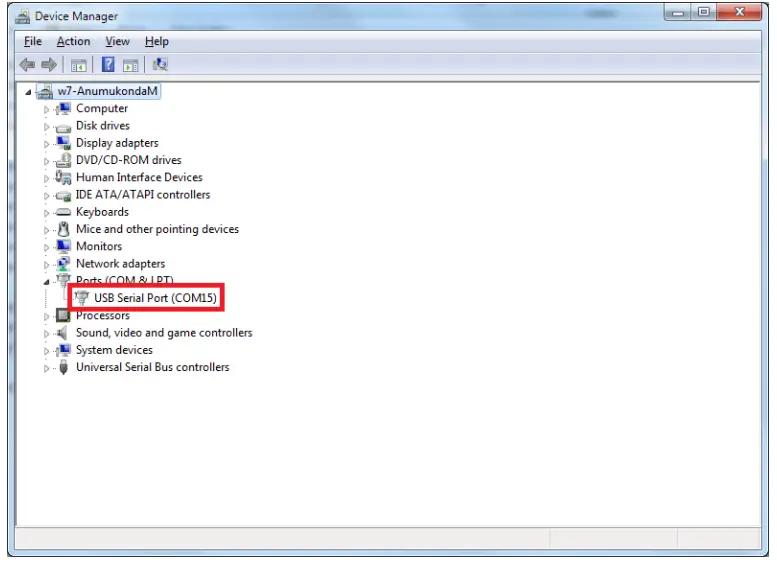This screenshot has height=563, width=777.
Task: Expand the Computer node arrow
Action: tap(46, 109)
